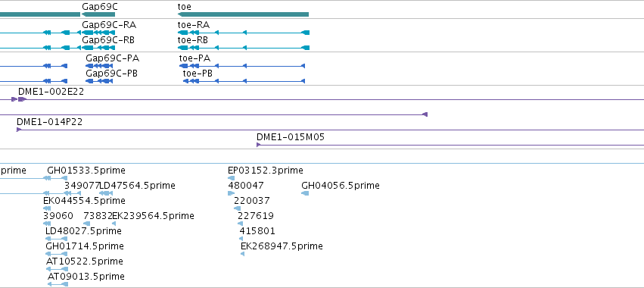Select the GH01533.5prime EST
Screen dimensions: 644x288
click(x=55, y=178)
